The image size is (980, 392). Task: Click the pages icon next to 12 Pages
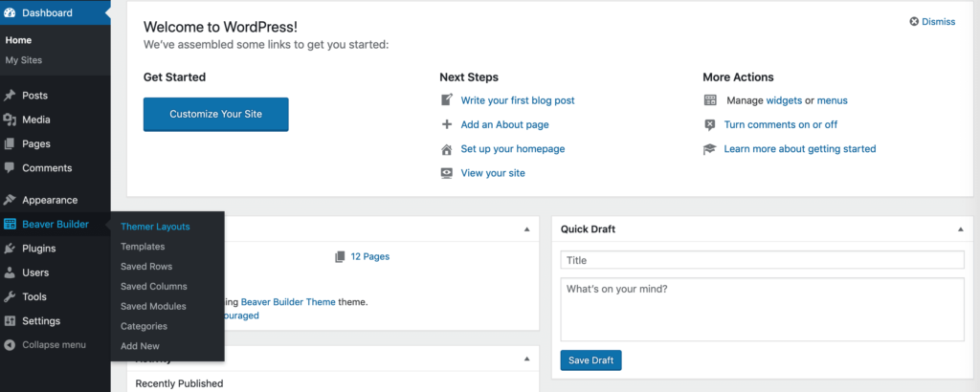(x=340, y=256)
